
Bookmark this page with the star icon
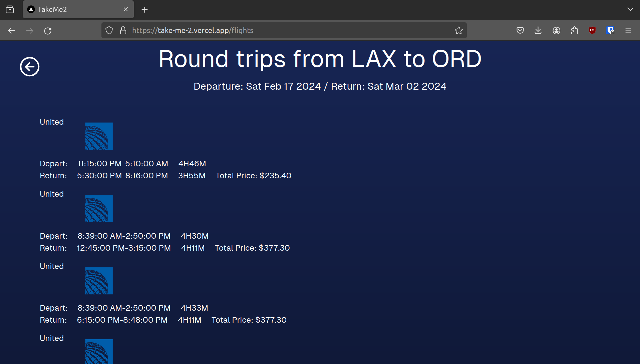(x=458, y=31)
